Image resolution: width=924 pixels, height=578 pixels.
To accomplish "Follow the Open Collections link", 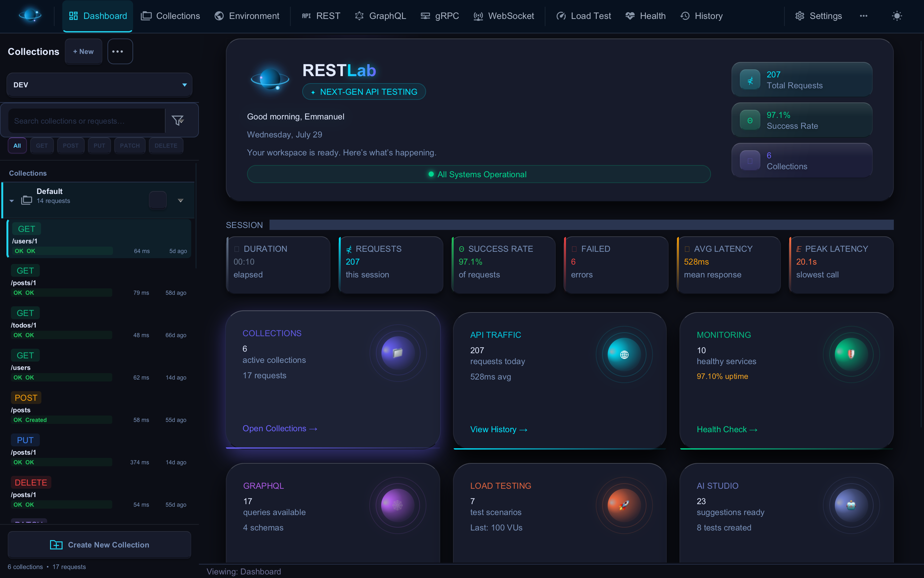I will point(280,429).
